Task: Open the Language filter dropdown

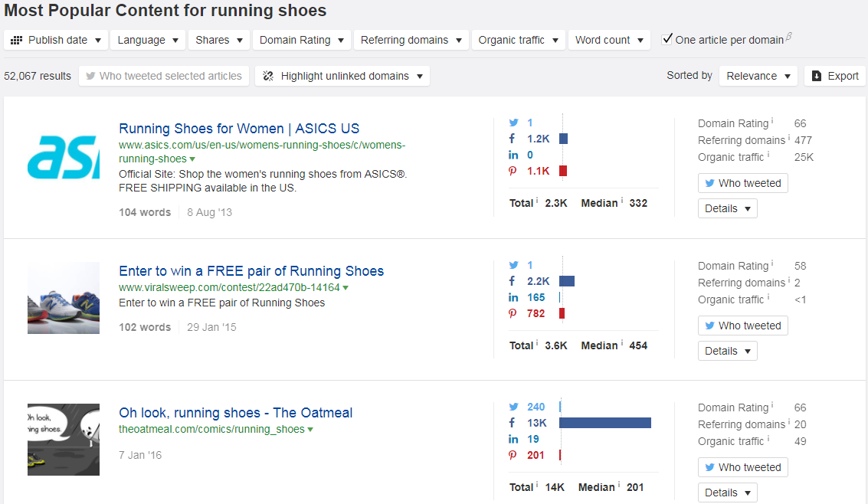Action: pos(147,40)
